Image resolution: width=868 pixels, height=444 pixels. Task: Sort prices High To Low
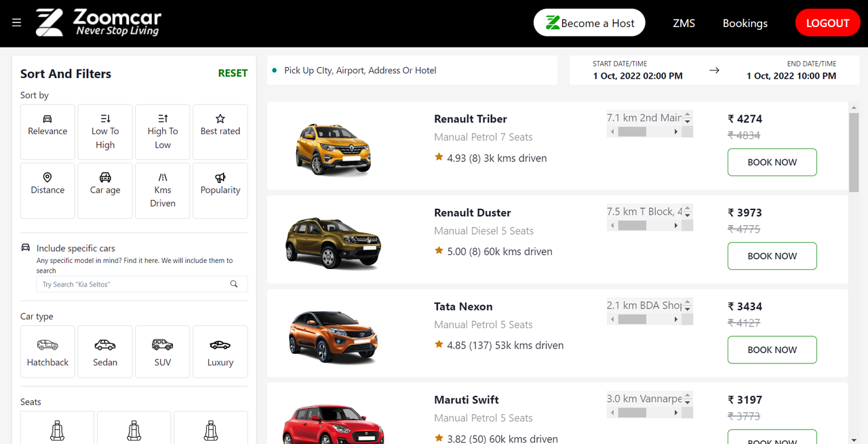tap(163, 132)
